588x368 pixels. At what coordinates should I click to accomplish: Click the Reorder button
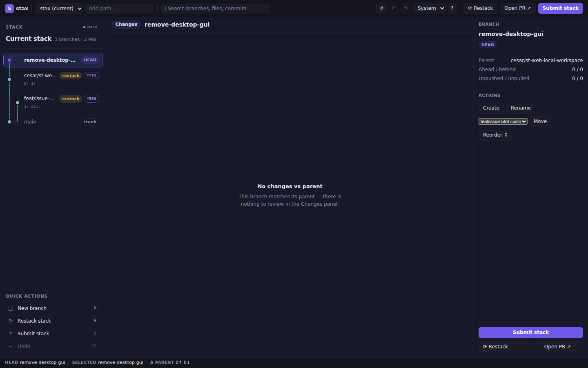(495, 135)
